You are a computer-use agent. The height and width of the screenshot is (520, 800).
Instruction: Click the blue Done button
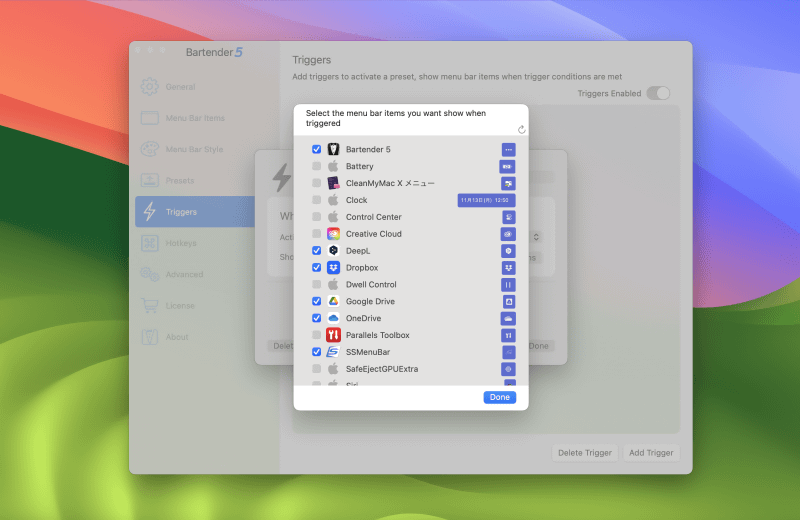click(x=499, y=397)
